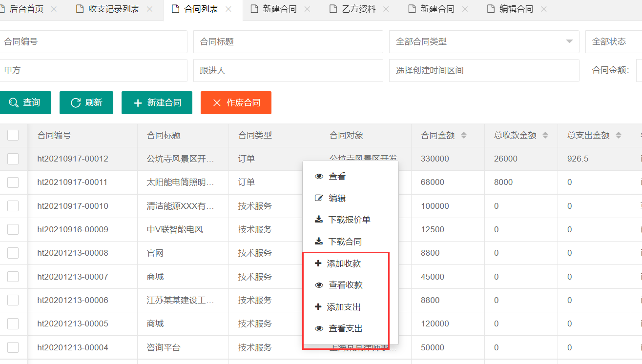Screen dimensions: 642x364
Task: Focus the 合同编号 search field
Action: [93, 41]
